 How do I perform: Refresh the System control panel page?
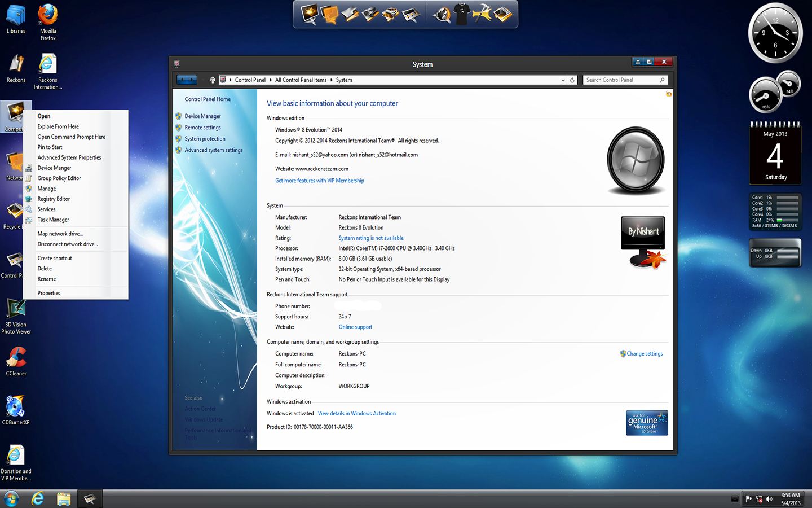(572, 80)
